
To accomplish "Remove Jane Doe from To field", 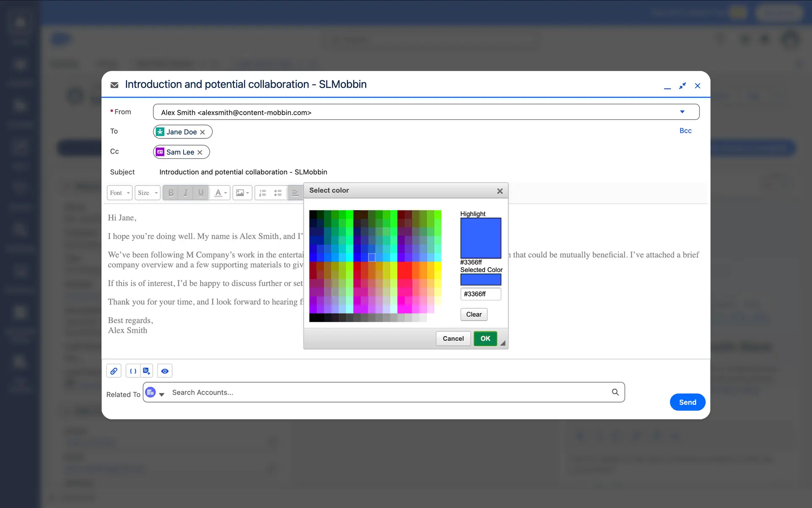I will click(203, 132).
